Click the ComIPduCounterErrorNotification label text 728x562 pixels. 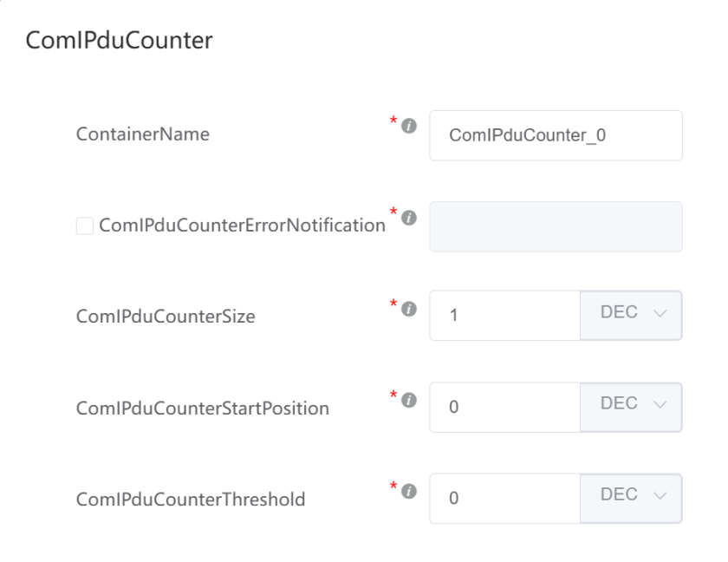[x=243, y=225]
